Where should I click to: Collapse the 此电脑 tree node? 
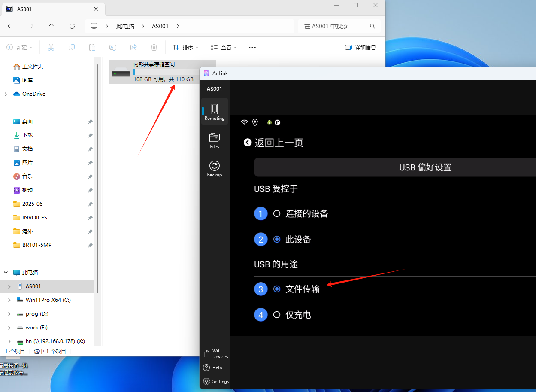coord(6,273)
